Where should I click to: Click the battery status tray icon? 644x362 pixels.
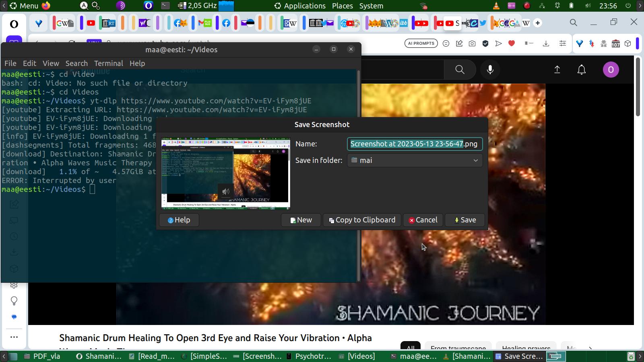coord(571,6)
